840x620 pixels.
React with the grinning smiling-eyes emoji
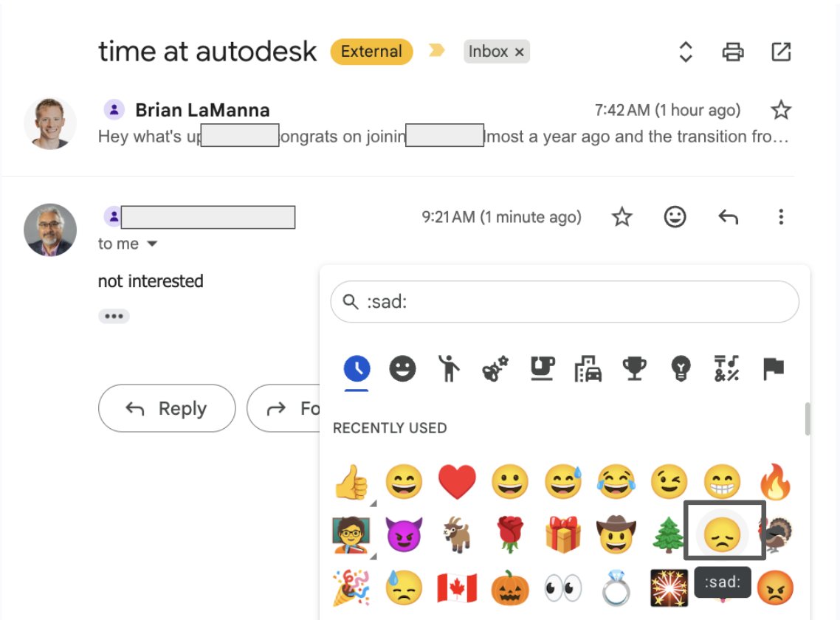tap(404, 481)
